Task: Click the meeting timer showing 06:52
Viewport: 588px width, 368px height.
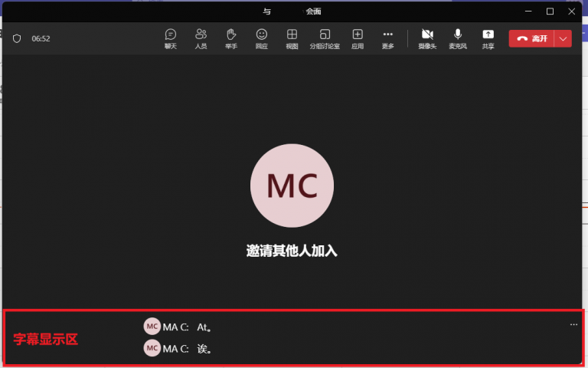Action: (x=41, y=38)
